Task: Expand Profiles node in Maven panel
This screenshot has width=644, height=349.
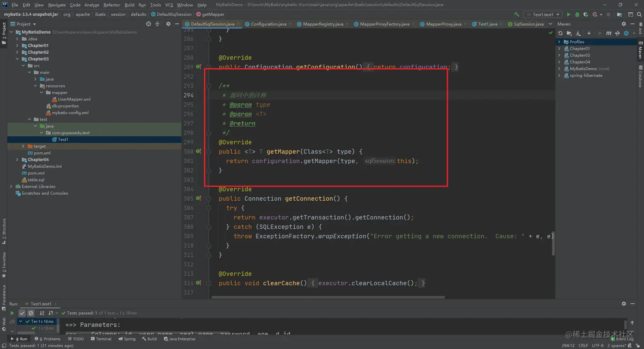Action: [559, 42]
